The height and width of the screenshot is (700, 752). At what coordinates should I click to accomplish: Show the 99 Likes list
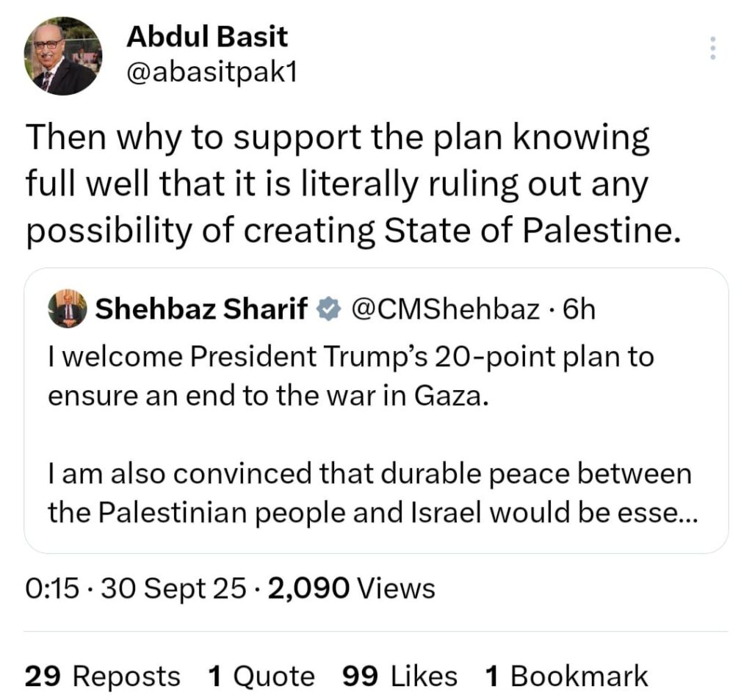(x=399, y=676)
